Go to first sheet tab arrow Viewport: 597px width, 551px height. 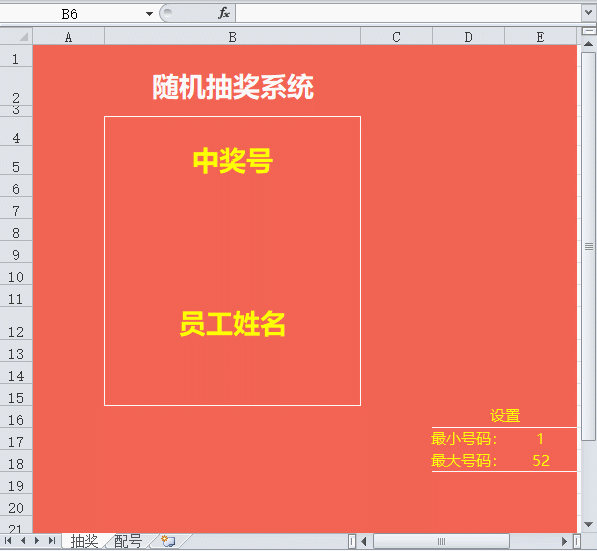click(8, 540)
